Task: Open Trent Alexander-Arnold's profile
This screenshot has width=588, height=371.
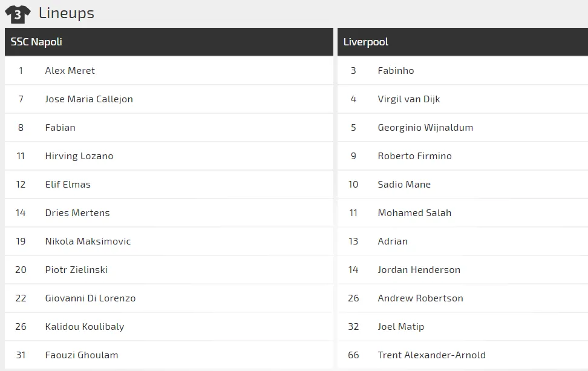Action: [x=431, y=355]
